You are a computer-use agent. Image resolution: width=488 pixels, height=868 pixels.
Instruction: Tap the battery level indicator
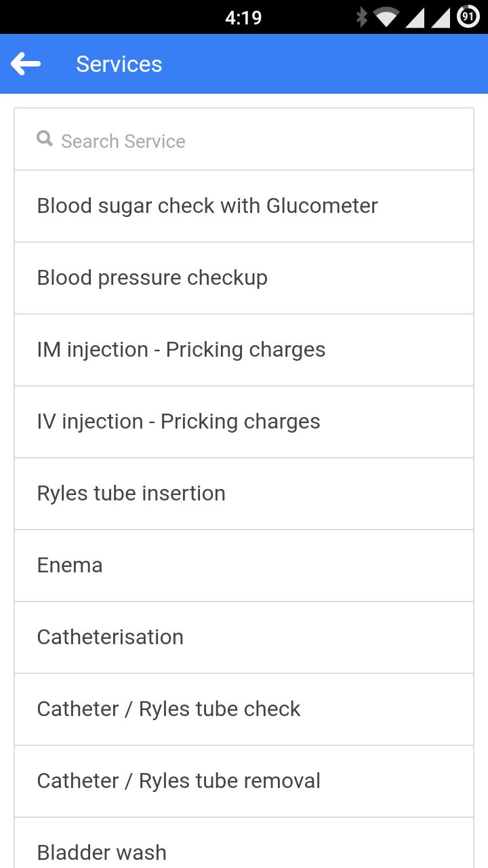coord(468,17)
